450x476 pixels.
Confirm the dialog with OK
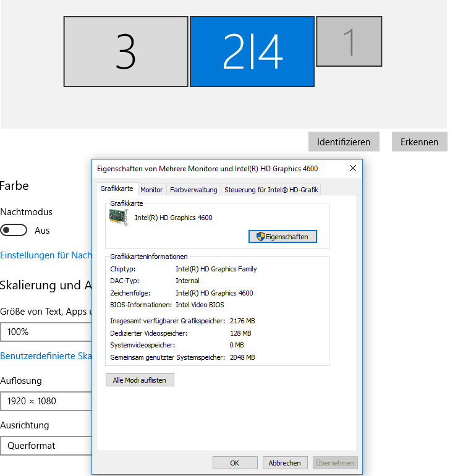tap(235, 462)
